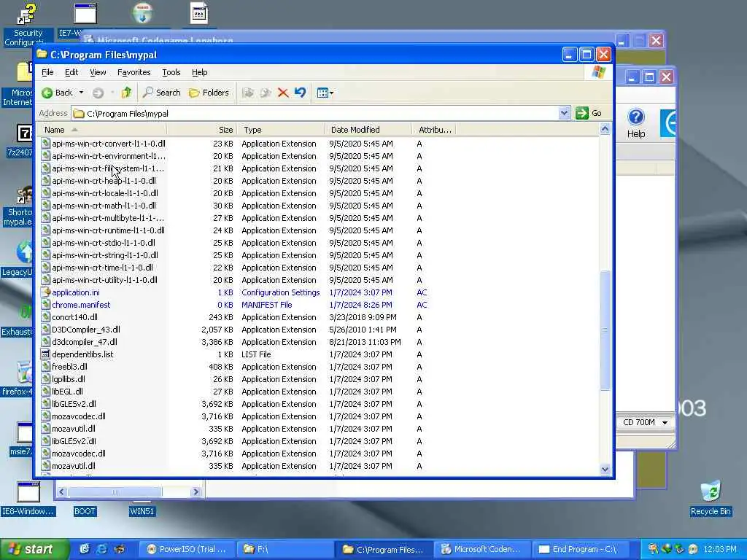Click the vertical scrollbar thumb
Screen dimensions: 747x560
tap(605, 330)
